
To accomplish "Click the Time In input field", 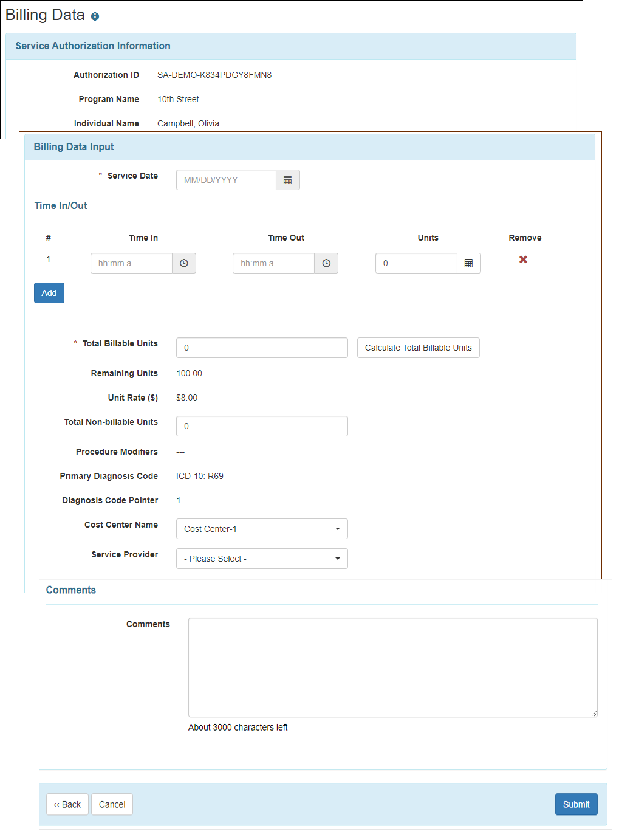I will click(x=131, y=263).
